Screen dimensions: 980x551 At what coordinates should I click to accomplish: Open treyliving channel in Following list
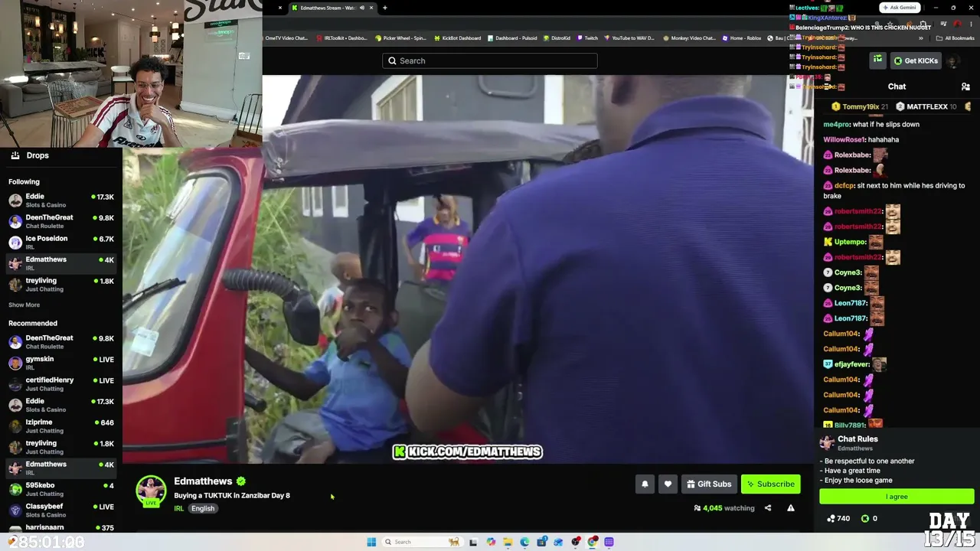pyautogui.click(x=61, y=285)
